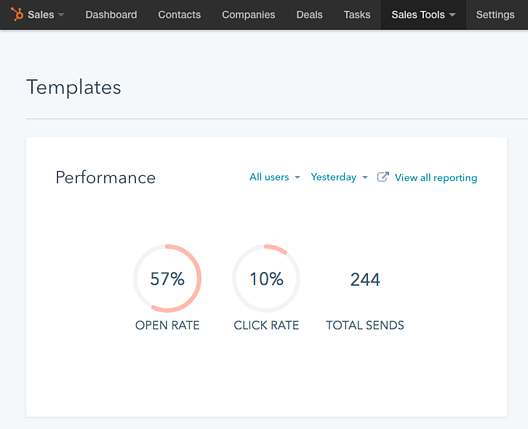Screen dimensions: 528x429
Task: Click the external link icon beside View all reporting
Action: pyautogui.click(x=383, y=177)
